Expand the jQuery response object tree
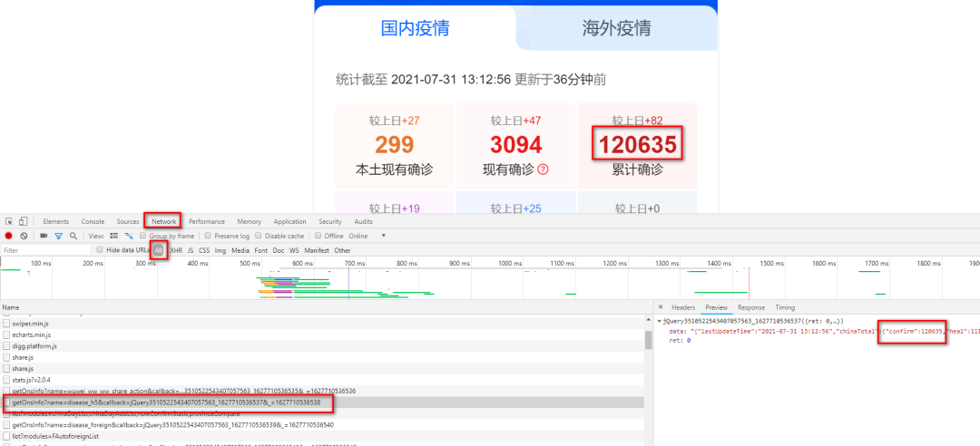This screenshot has height=446, width=980. [660, 321]
